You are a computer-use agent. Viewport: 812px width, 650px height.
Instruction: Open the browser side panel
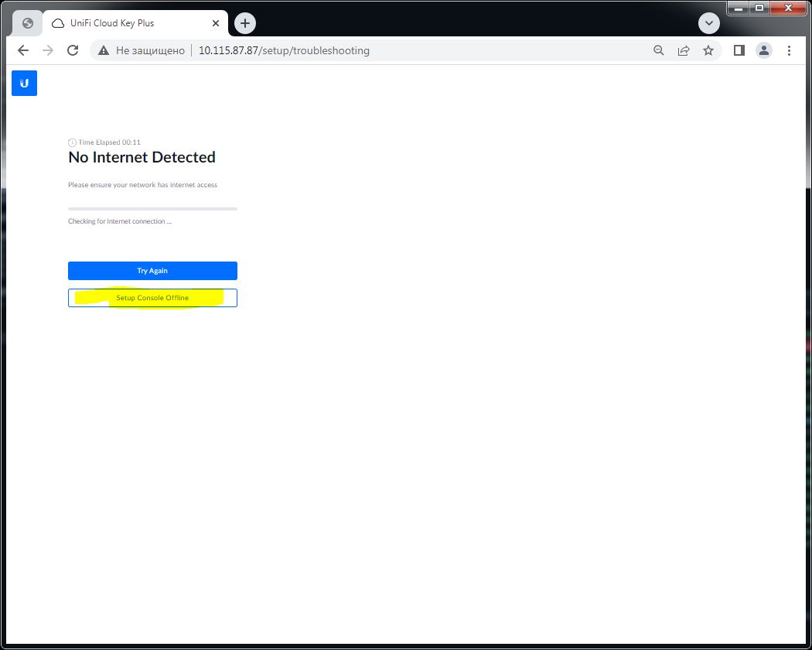pos(739,50)
